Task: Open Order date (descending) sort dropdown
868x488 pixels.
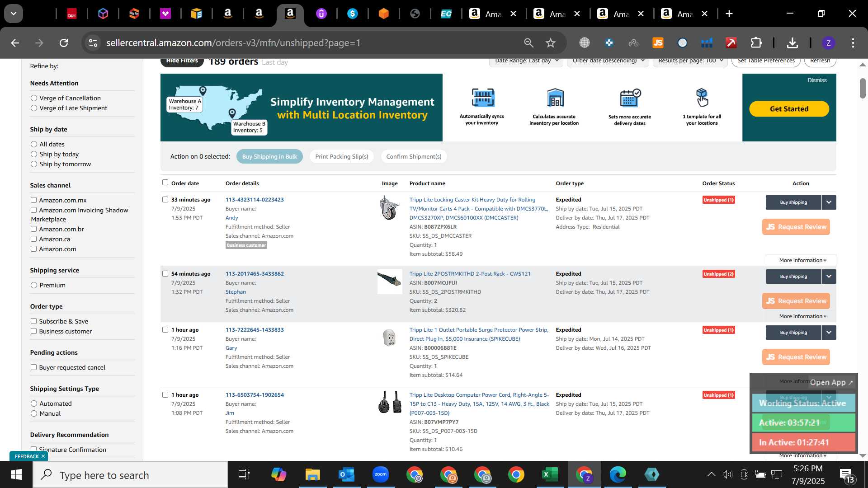Action: (x=608, y=61)
